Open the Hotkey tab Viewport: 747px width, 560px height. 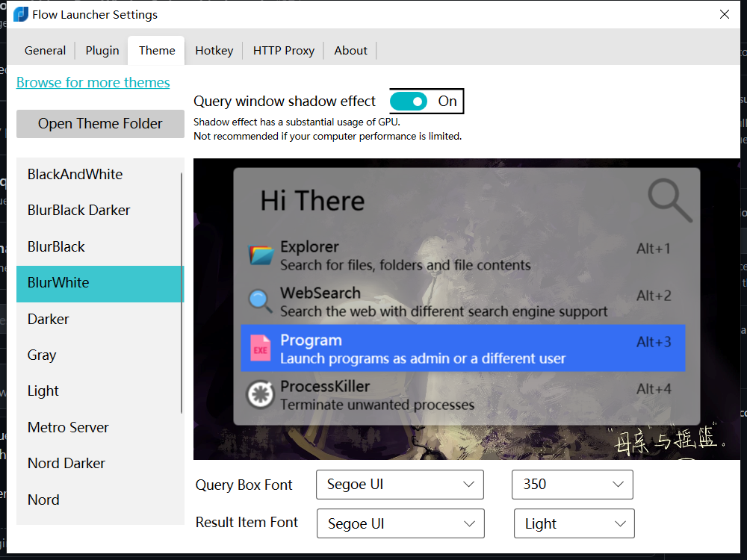coord(214,51)
